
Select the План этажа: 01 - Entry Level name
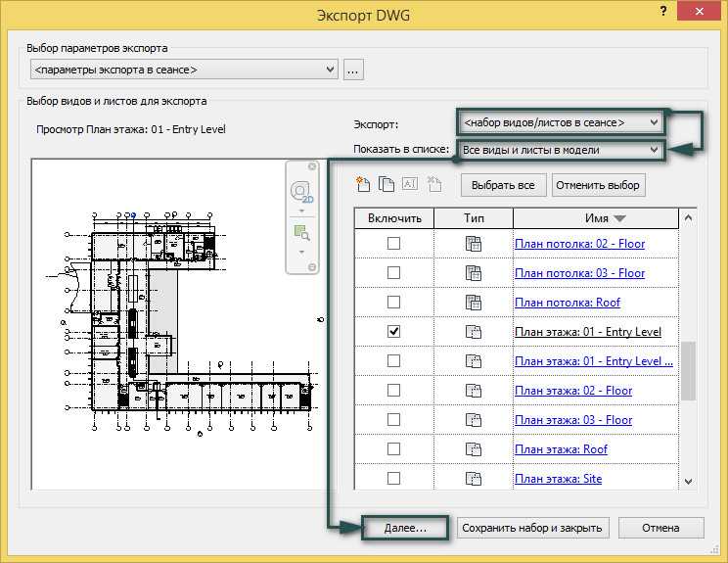(588, 332)
